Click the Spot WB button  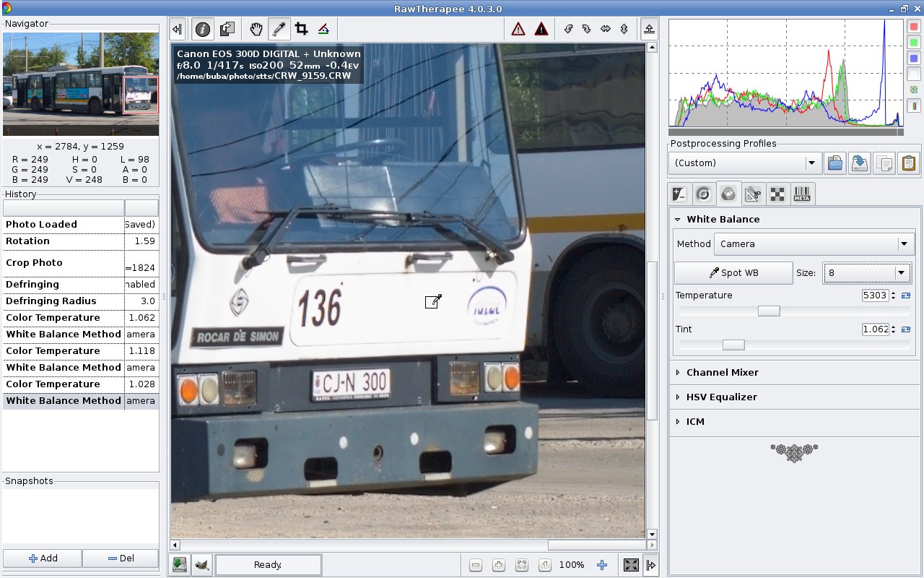tap(733, 273)
